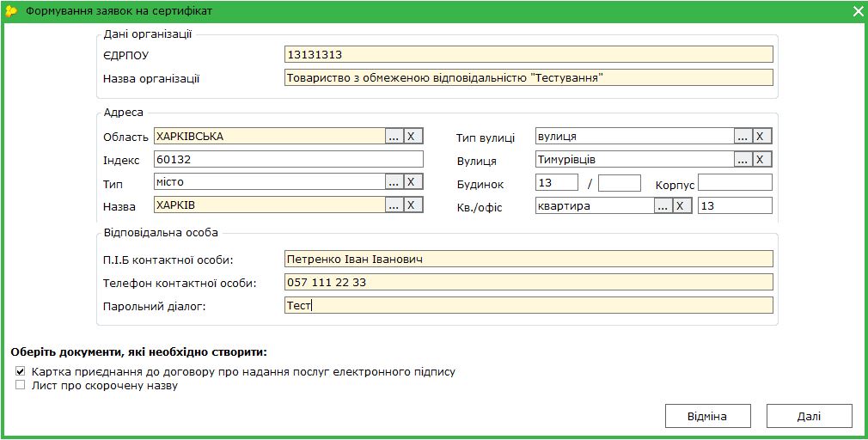
Task: Click the П.І.Б контактної особи field
Action: coord(529,259)
